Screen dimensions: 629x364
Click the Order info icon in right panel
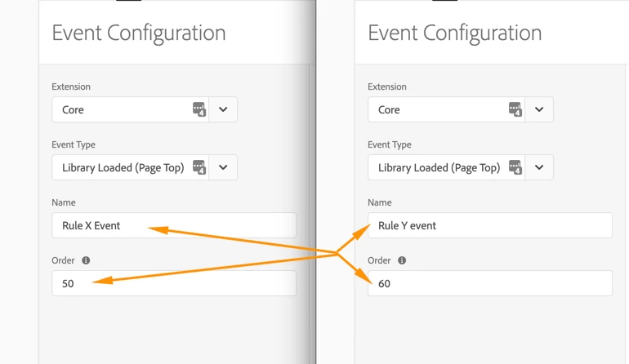click(402, 260)
